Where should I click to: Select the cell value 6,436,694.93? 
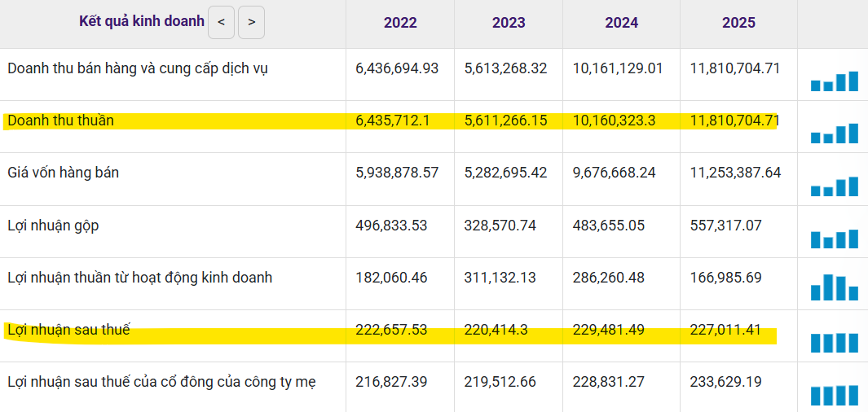pyautogui.click(x=397, y=68)
